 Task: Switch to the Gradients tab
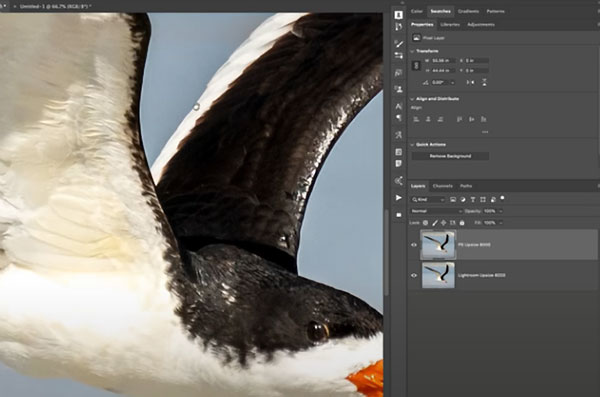pyautogui.click(x=468, y=11)
